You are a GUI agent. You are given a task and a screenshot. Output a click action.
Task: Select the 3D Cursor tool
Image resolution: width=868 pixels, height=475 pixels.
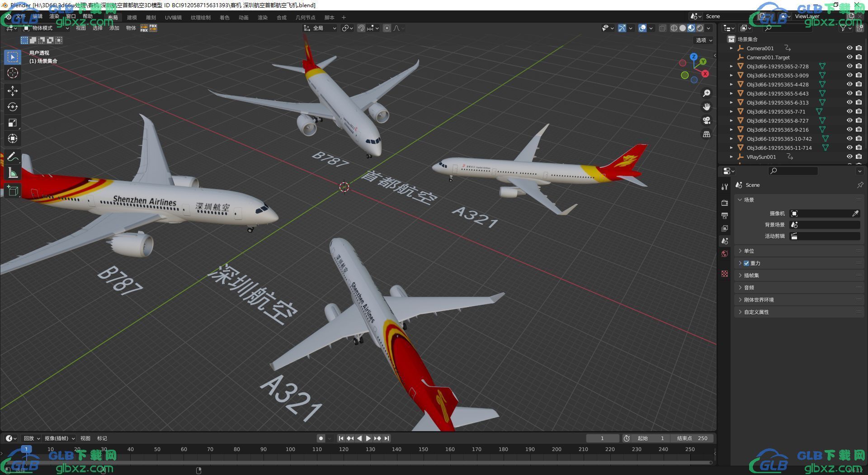13,73
